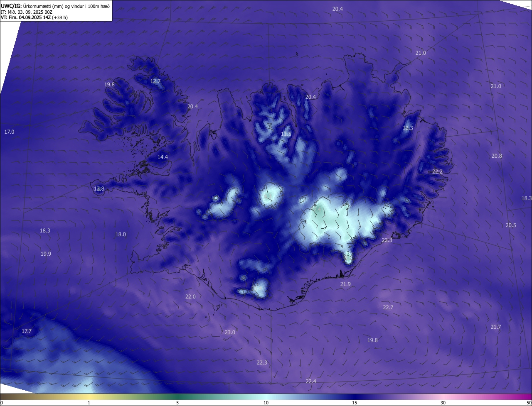Click the 20.5 value label
This screenshot has width=532, height=406.
(511, 225)
